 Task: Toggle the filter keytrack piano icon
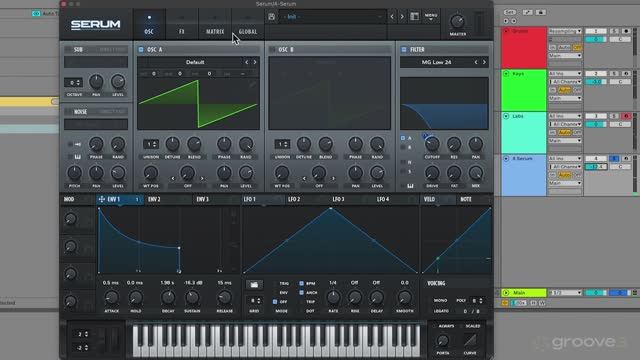coord(410,186)
